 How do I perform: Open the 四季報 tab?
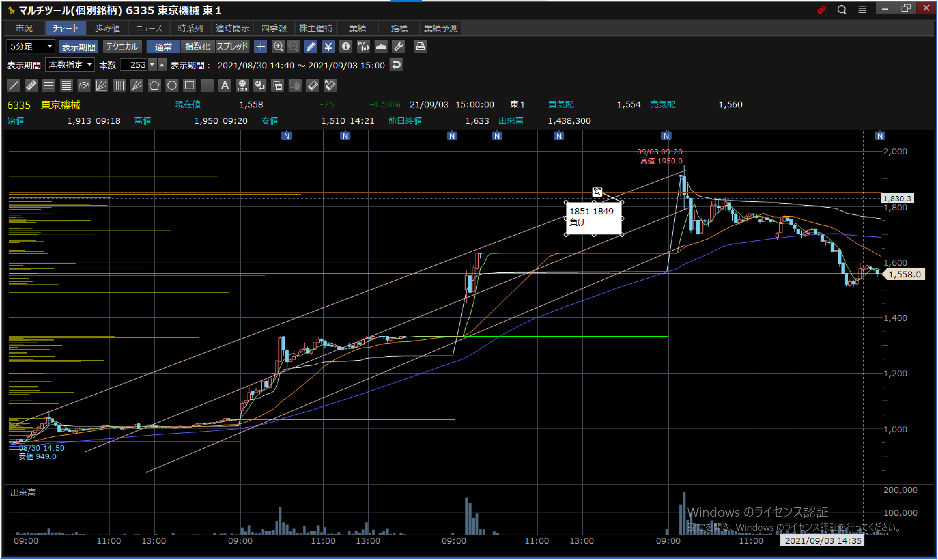pyautogui.click(x=274, y=28)
